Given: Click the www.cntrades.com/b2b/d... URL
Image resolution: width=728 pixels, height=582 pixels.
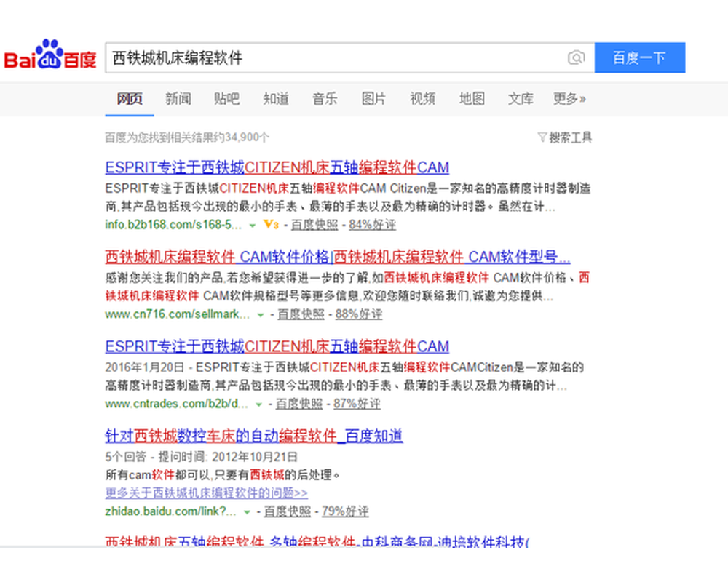Looking at the screenshot, I should (176, 404).
